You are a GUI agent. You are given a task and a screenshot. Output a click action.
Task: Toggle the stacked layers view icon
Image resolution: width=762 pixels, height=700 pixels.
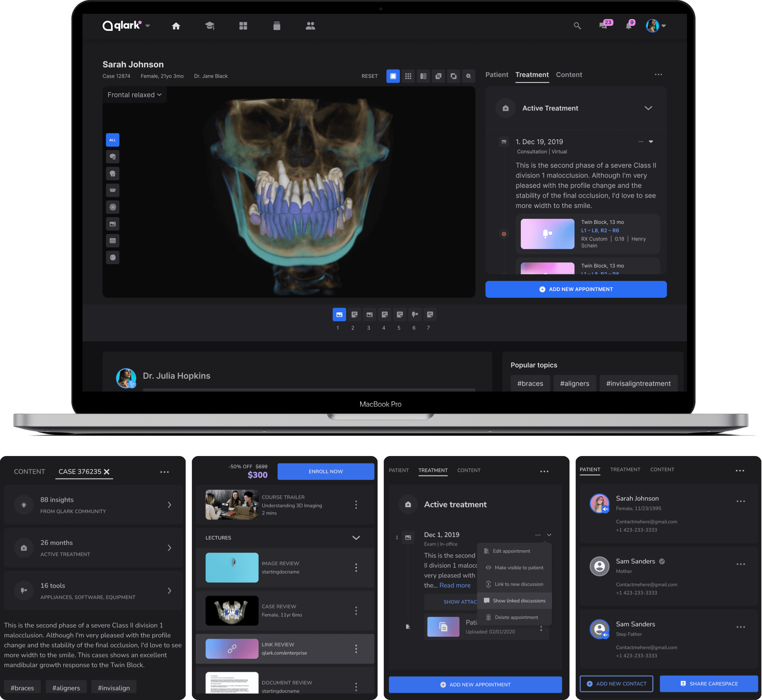click(454, 76)
